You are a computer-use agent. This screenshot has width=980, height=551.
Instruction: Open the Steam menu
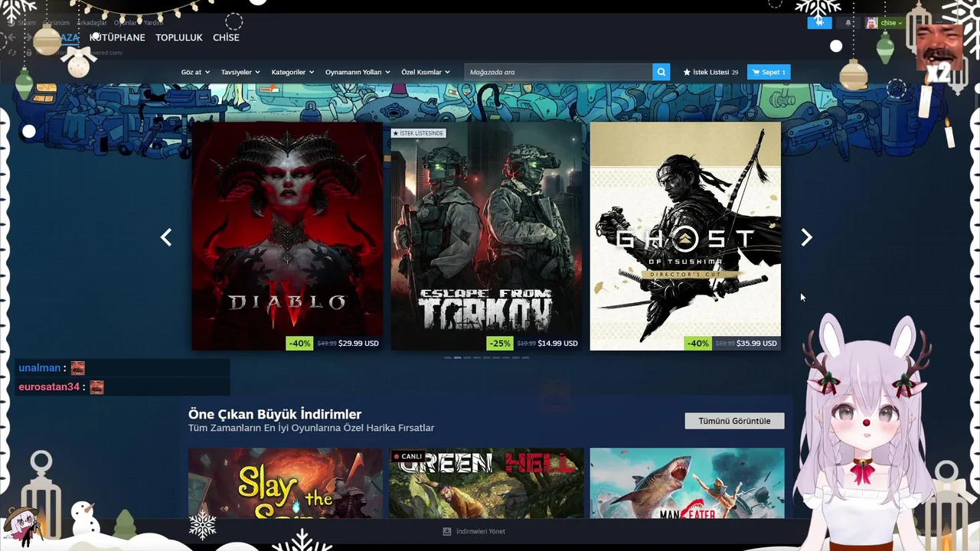click(x=27, y=23)
